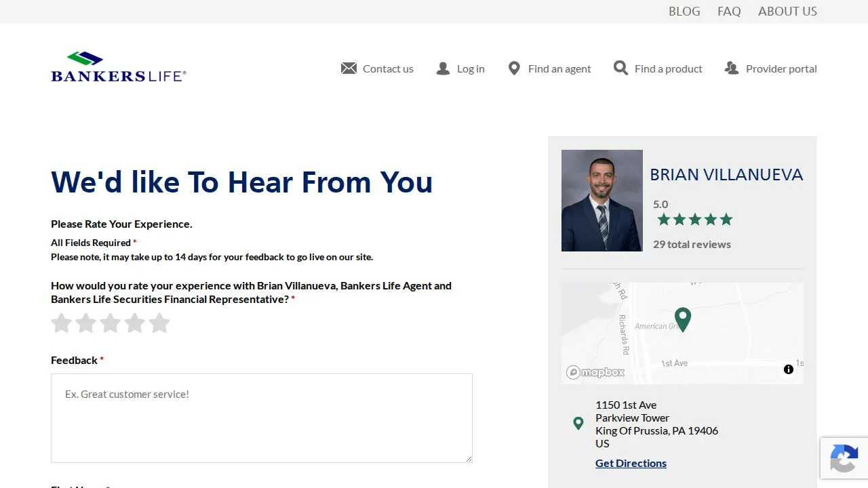Click the King Of Prussia, PA 19406 address line
The image size is (868, 488).
click(656, 430)
